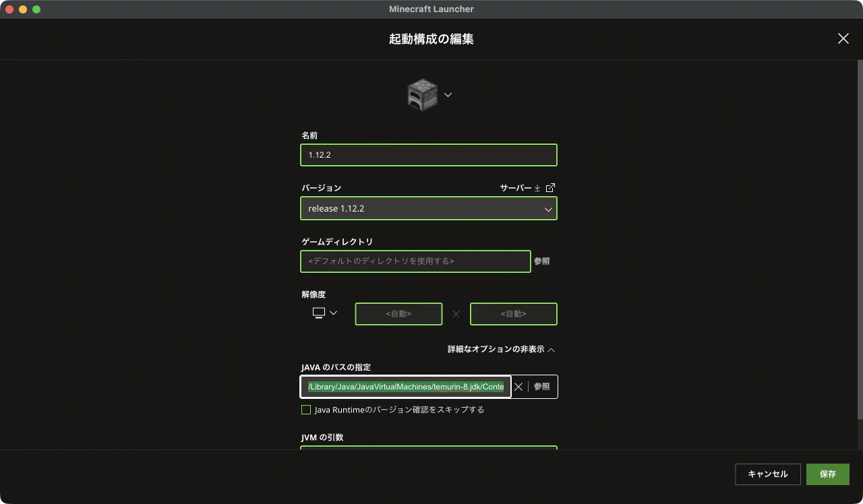Click the green 保存 button

click(827, 474)
